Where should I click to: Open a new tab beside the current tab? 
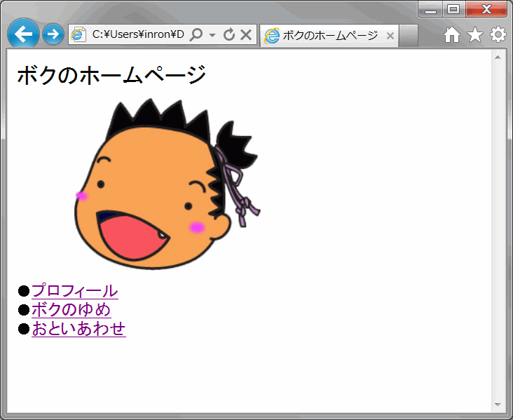pyautogui.click(x=409, y=36)
